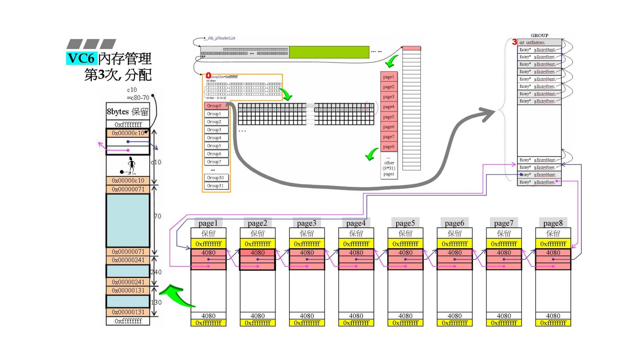Pick the red page6 cell in page list

pyautogui.click(x=389, y=127)
